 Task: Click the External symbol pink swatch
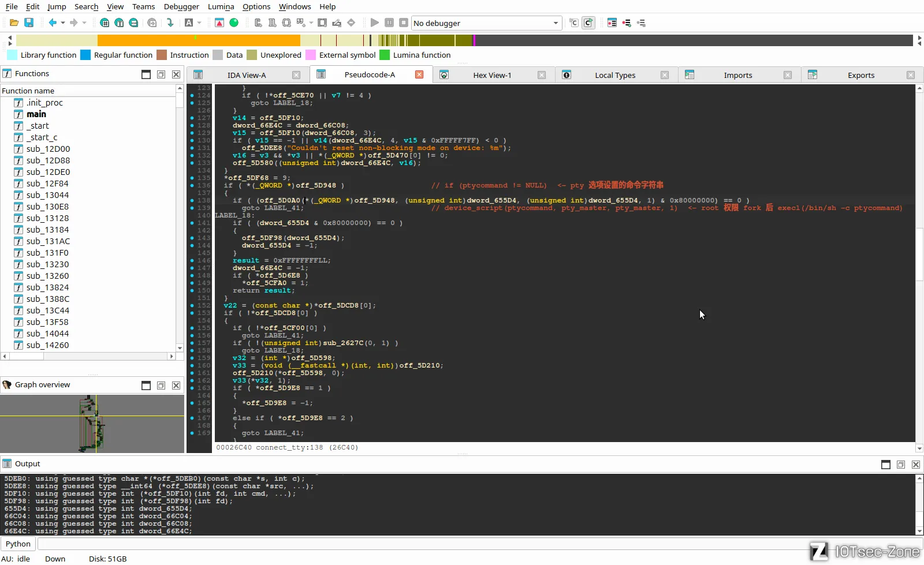(x=311, y=55)
